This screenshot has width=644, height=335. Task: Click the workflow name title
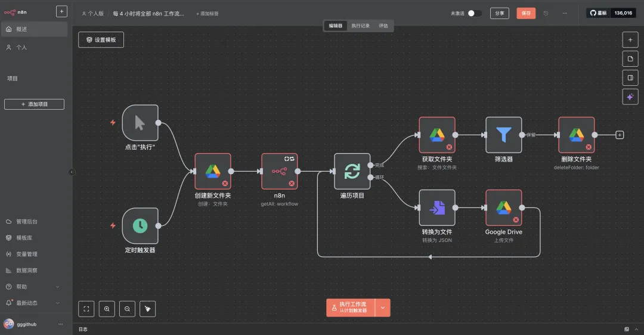148,14
